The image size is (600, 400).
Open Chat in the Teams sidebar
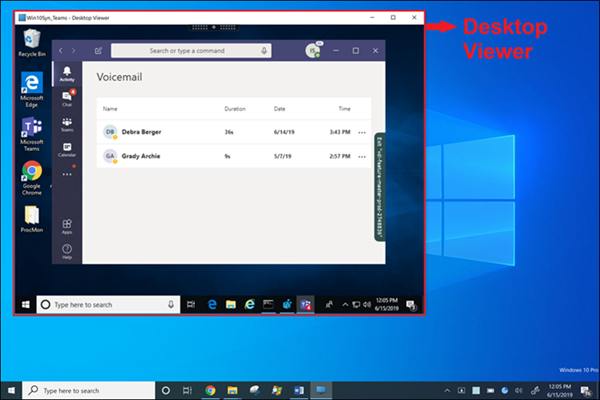[x=67, y=97]
